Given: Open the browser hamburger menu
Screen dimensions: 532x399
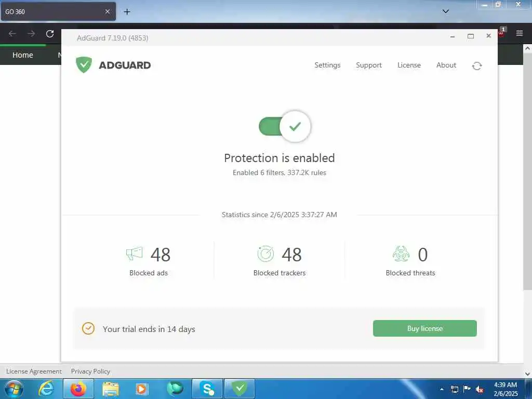Looking at the screenshot, I should 520,33.
